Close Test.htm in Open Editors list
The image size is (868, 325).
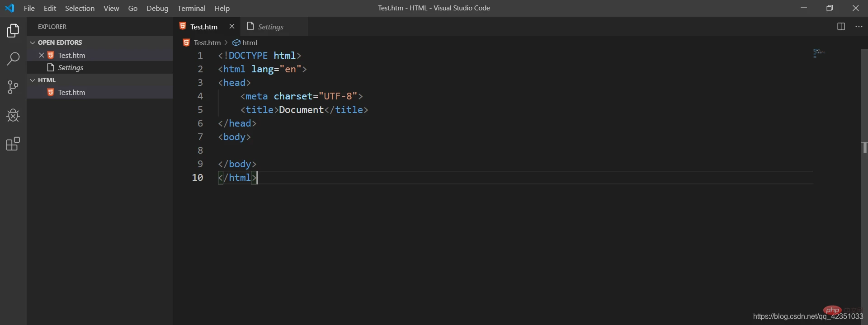[x=42, y=55]
